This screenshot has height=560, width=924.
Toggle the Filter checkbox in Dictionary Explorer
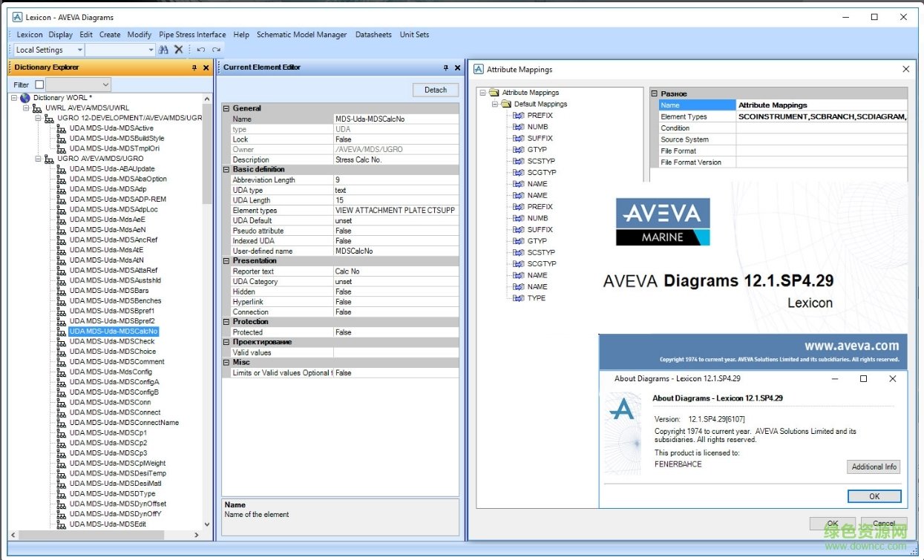click(x=39, y=85)
